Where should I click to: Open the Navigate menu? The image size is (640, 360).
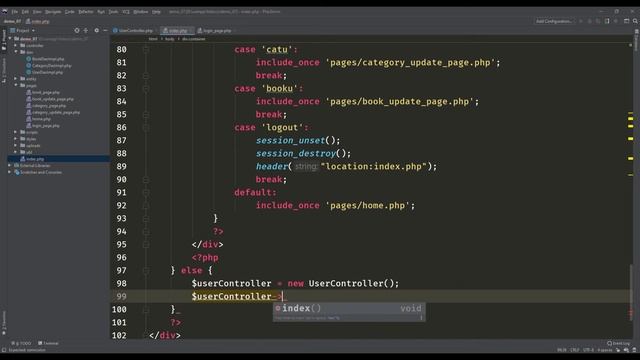pos(53,12)
